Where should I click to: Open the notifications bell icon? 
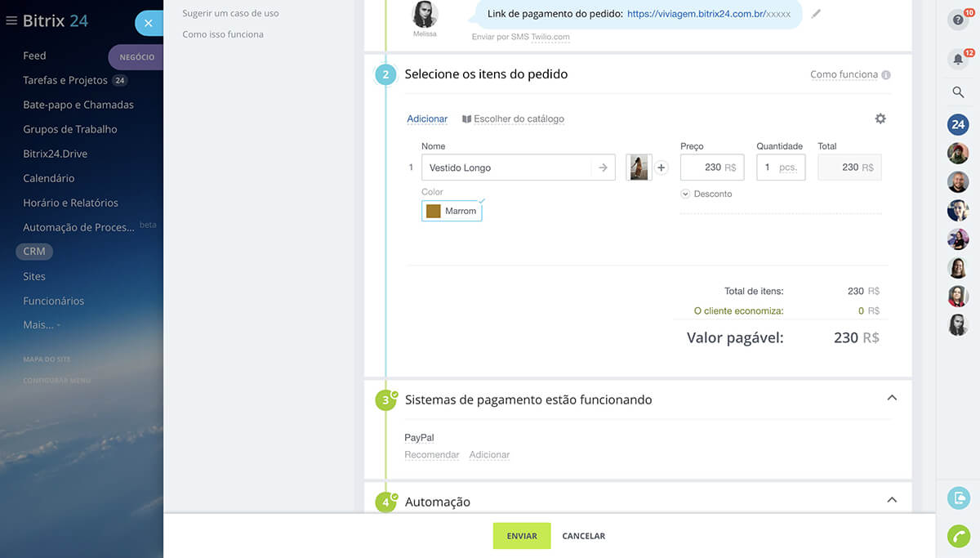pos(957,60)
